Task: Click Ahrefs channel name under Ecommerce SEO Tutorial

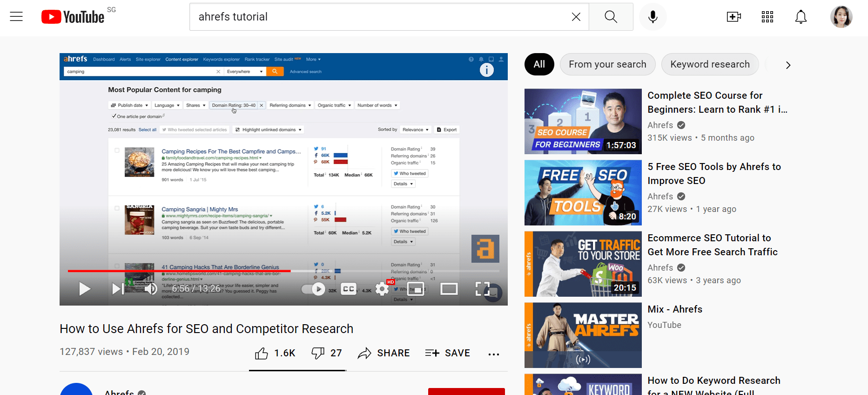Action: [660, 268]
